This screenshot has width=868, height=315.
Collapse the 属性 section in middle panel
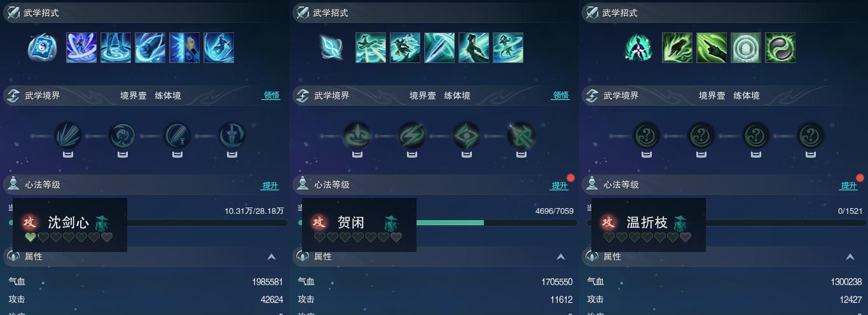tap(561, 256)
